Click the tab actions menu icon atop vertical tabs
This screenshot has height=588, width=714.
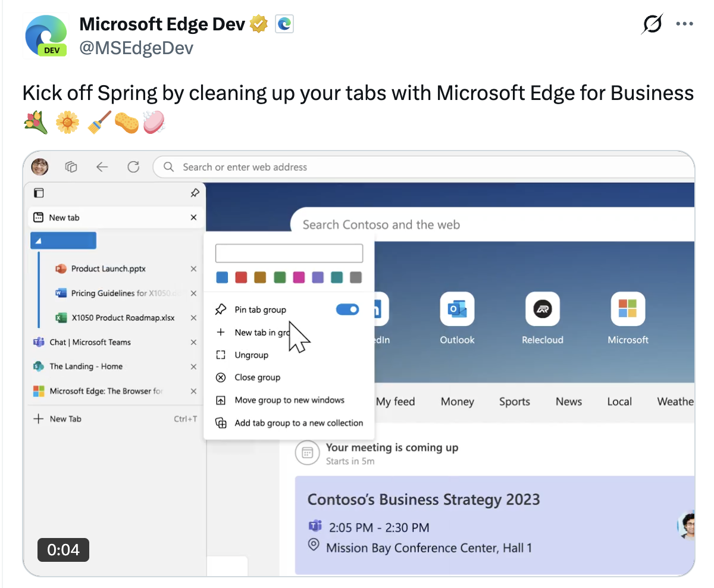(x=39, y=193)
